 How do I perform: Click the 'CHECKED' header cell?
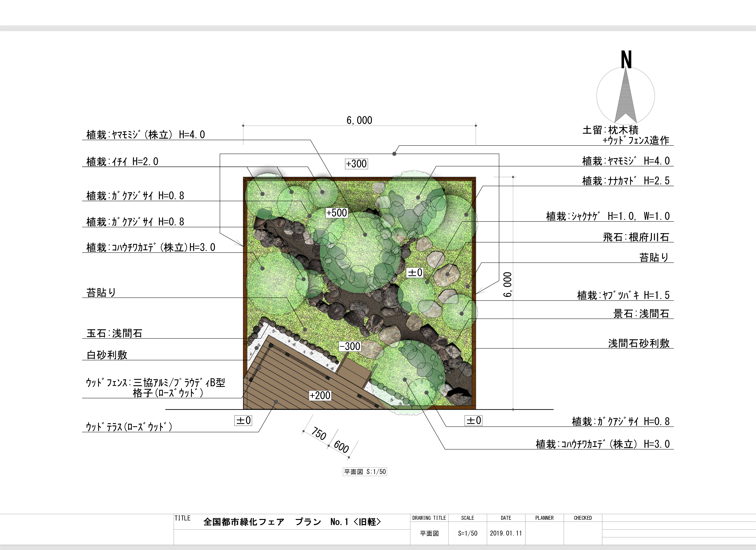[x=583, y=518]
